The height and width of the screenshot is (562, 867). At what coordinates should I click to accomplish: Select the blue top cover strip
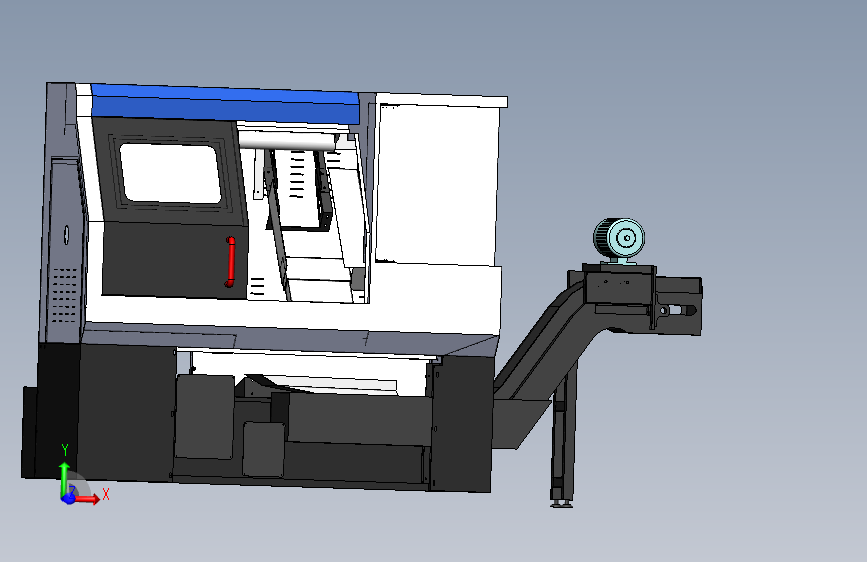(x=226, y=104)
